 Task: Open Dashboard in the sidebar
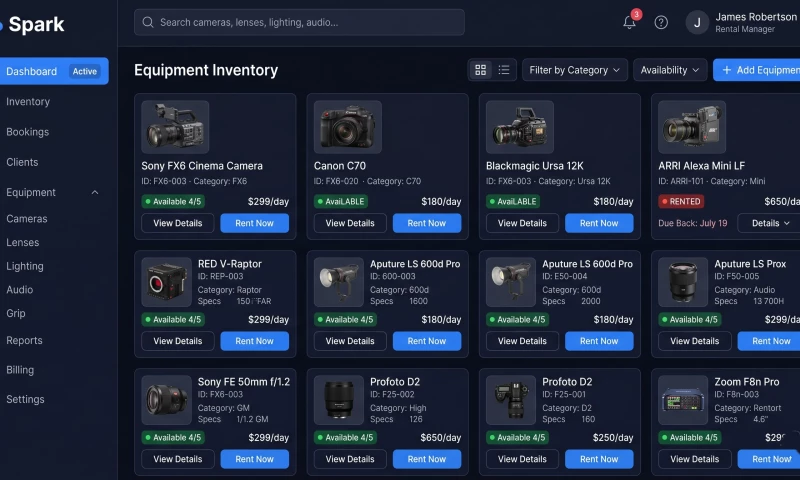[x=54, y=71]
